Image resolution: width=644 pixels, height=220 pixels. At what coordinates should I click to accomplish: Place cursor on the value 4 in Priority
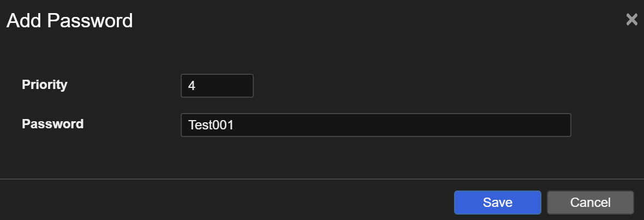(192, 86)
